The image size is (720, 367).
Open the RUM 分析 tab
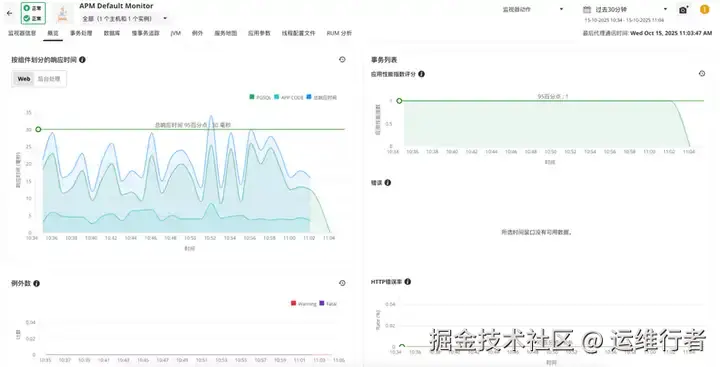tap(339, 34)
